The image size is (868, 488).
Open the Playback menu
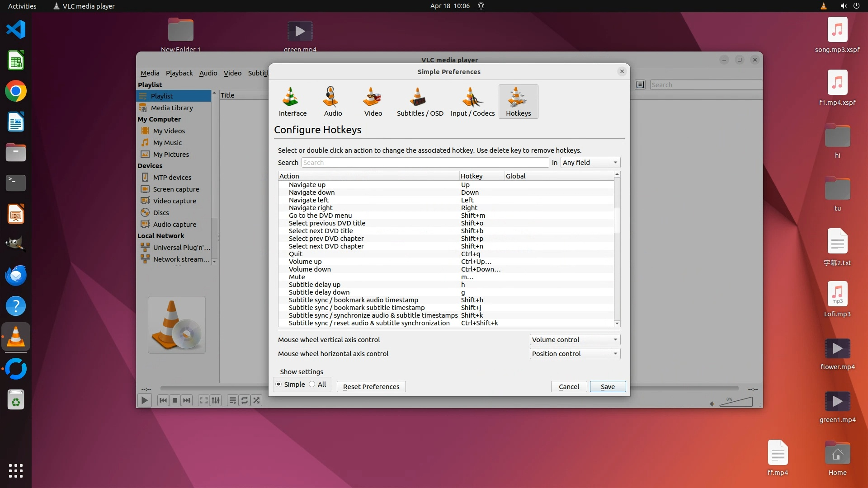click(179, 73)
